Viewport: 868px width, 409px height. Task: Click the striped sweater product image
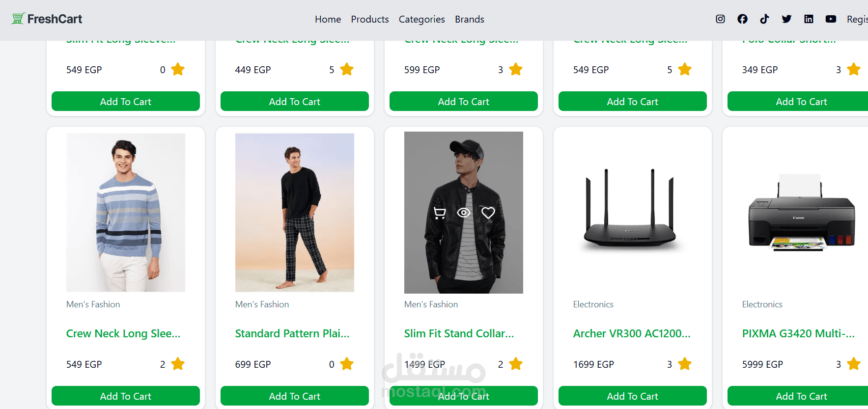(126, 213)
